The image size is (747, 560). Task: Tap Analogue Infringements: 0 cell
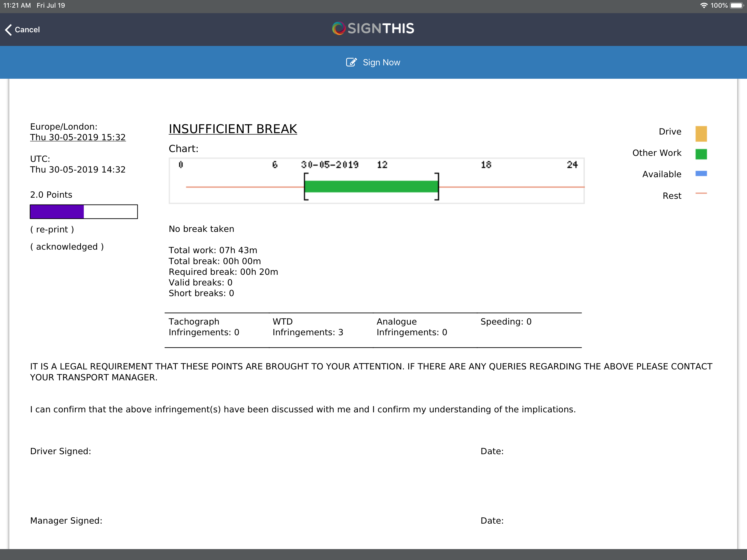click(412, 327)
